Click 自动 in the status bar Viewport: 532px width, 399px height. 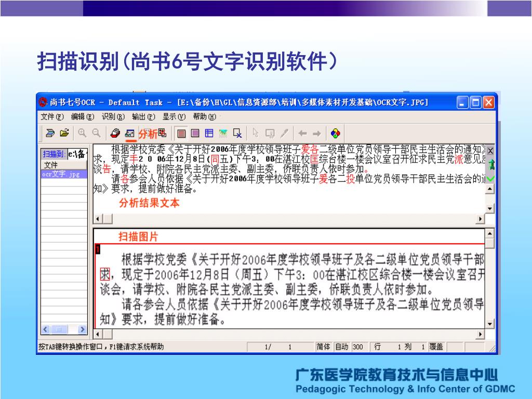click(342, 347)
